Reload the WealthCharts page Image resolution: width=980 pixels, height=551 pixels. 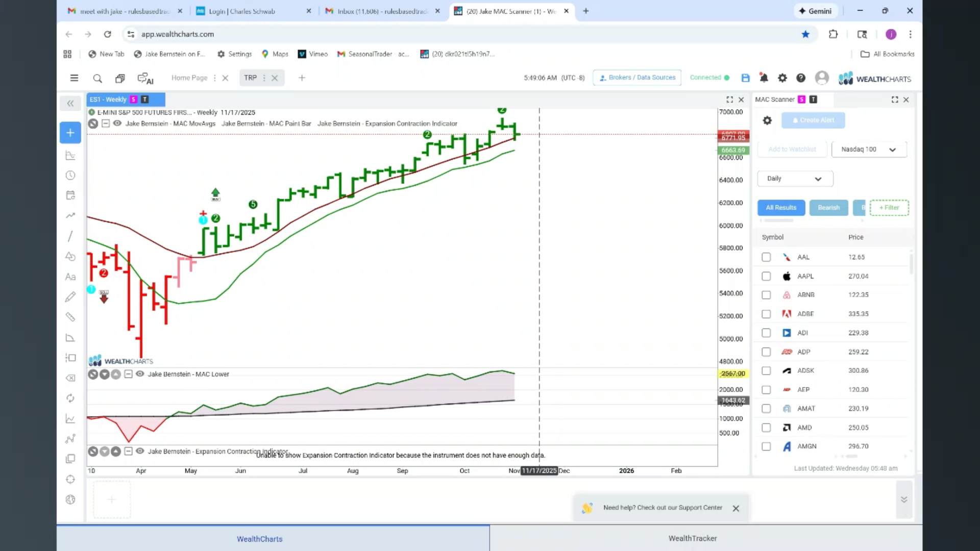pos(107,34)
